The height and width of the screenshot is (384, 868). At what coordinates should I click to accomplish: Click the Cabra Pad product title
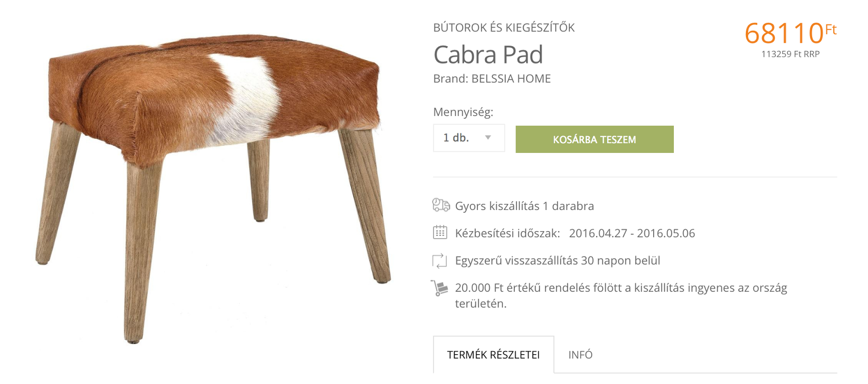coord(488,54)
